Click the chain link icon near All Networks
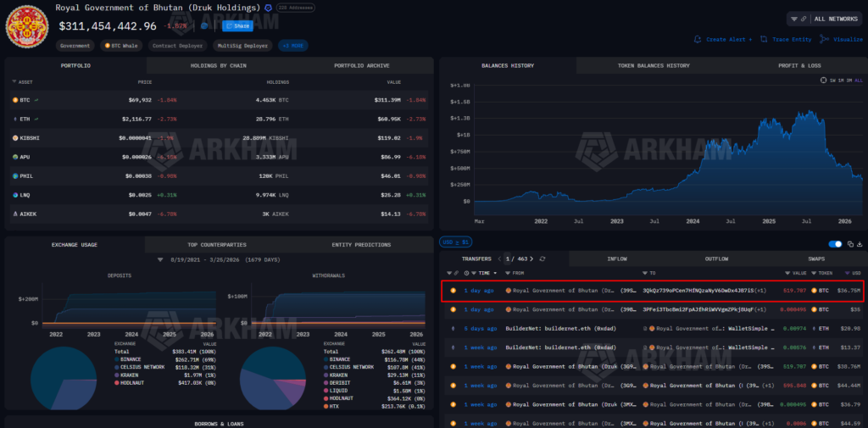 804,19
